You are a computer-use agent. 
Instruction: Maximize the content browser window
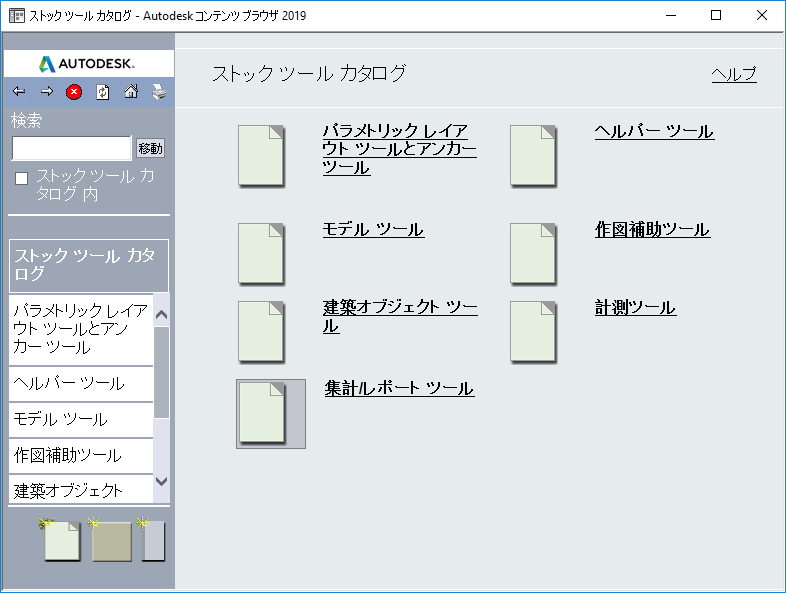coord(716,16)
